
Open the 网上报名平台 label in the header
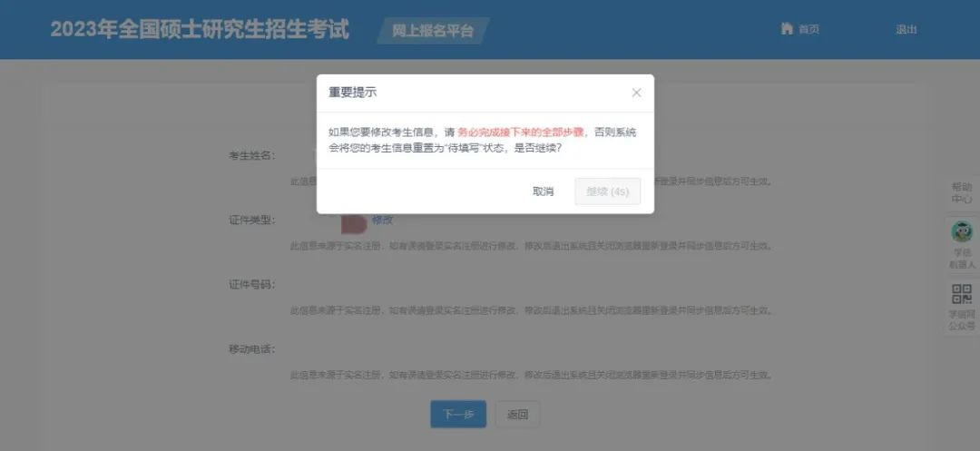433,31
